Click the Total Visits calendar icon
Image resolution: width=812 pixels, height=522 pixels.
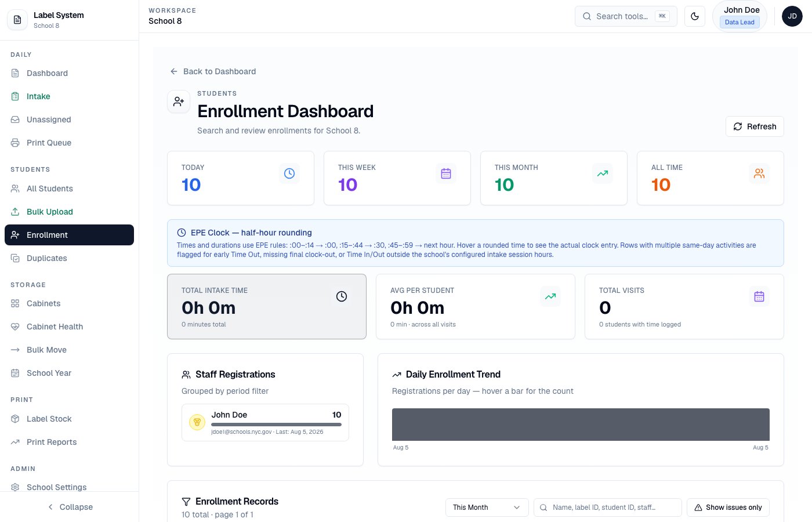point(759,296)
